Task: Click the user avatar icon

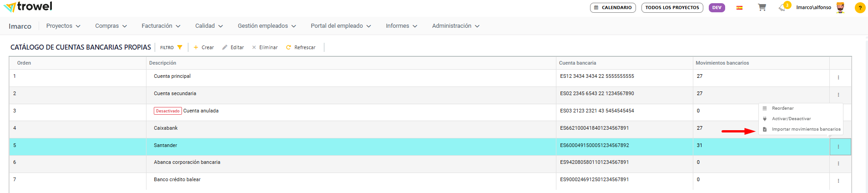Action: coord(840,8)
